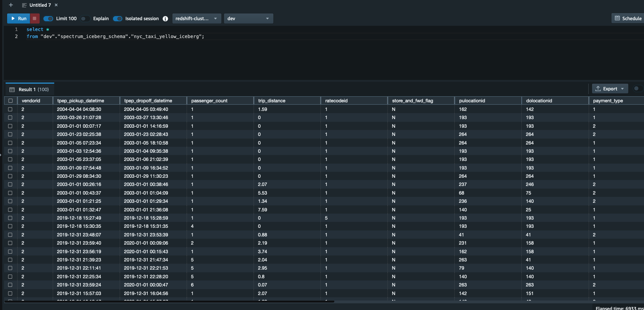Select the ratecodeid column header

click(x=354, y=100)
